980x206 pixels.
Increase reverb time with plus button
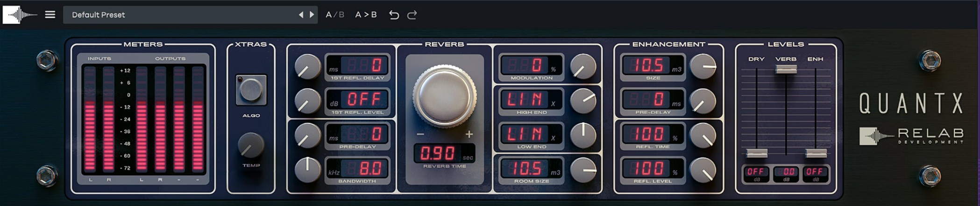coord(469,134)
